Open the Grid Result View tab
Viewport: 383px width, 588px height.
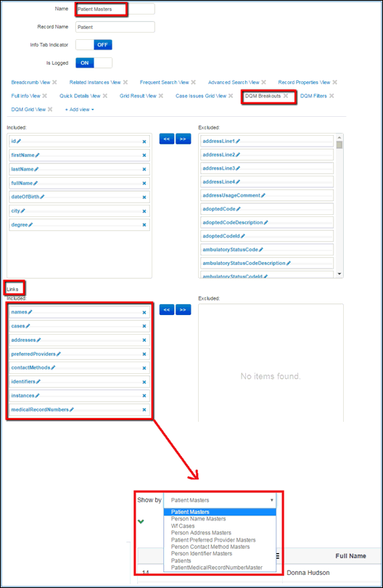tap(138, 96)
